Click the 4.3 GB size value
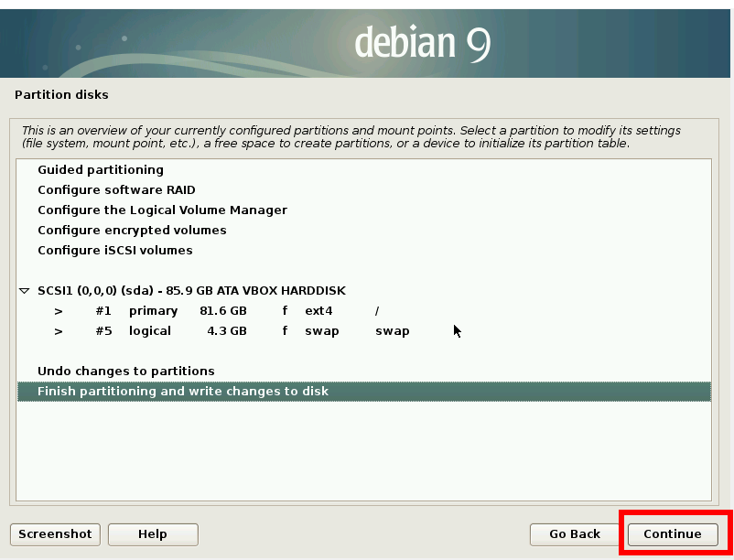Viewport: 734px width, 560px height. [227, 331]
